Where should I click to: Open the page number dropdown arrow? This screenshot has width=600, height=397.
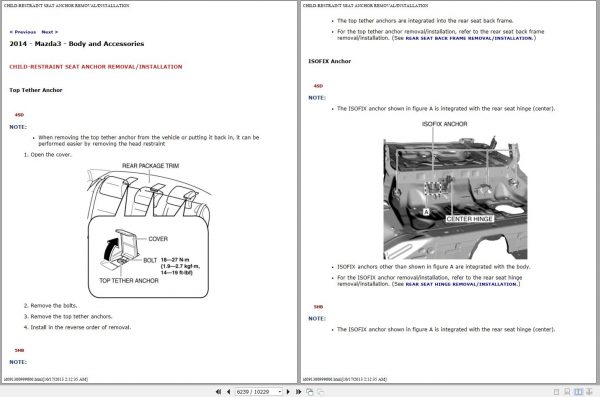[280, 392]
